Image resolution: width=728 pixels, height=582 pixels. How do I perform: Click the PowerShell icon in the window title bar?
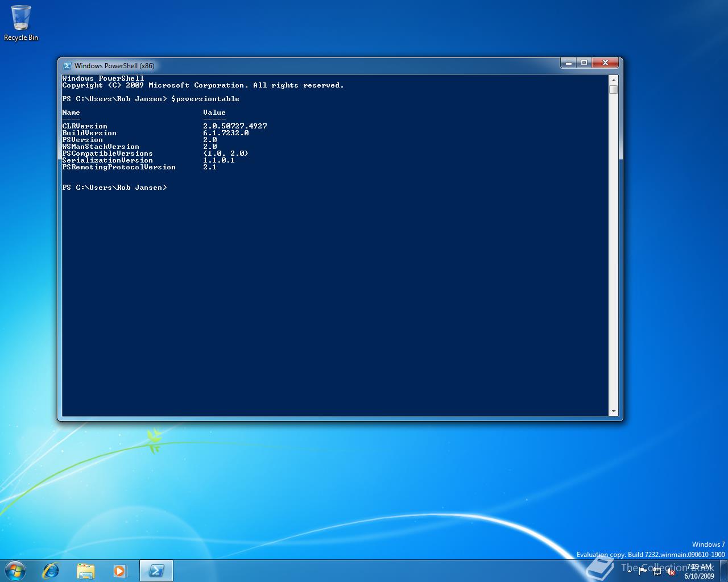pos(67,66)
